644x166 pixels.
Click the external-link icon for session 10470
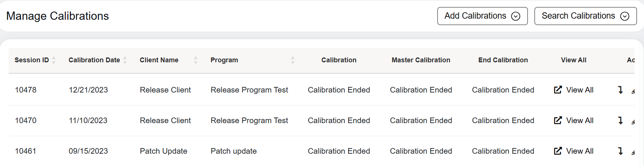coord(558,120)
